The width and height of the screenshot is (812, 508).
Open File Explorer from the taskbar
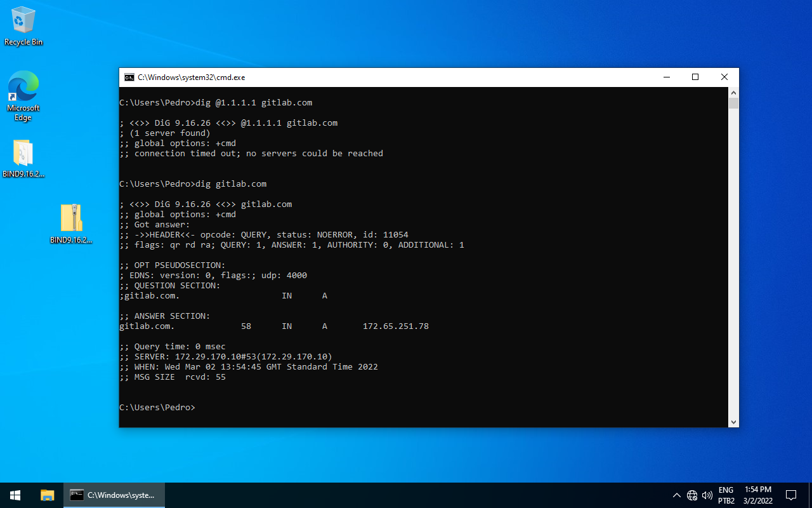pyautogui.click(x=48, y=495)
